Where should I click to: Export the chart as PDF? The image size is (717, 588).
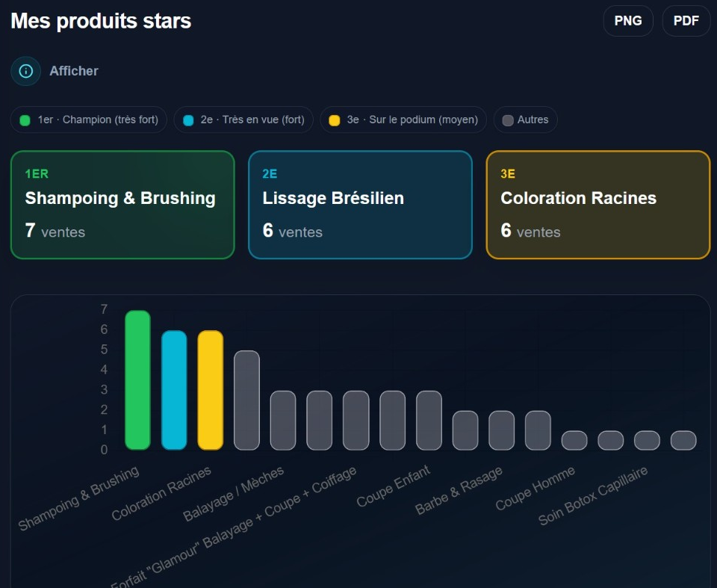[686, 21]
